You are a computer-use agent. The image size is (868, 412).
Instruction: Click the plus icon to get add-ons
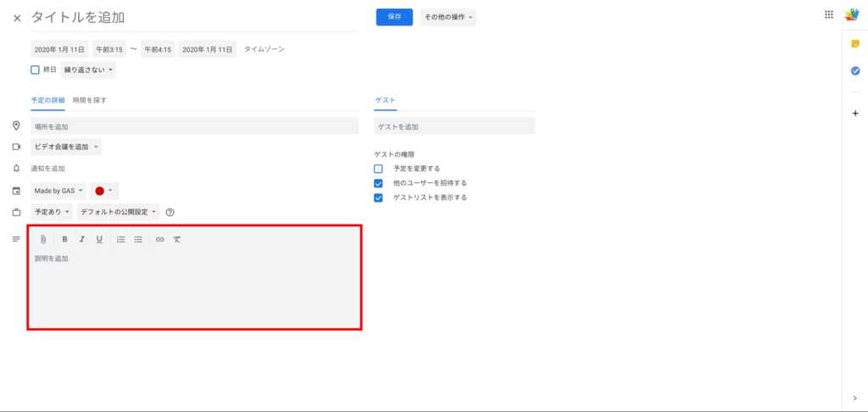click(x=855, y=113)
